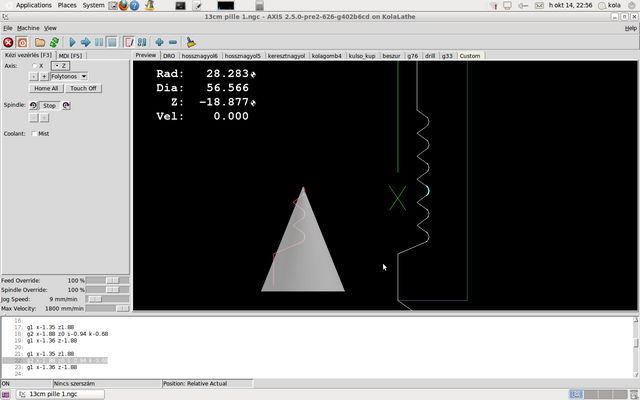Screen dimensions: 640x400
Task: Toggle machine power icon
Action: coord(22,43)
